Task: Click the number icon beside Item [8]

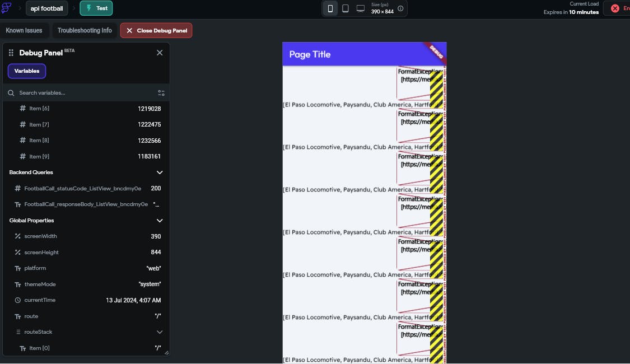Action: tap(22, 140)
